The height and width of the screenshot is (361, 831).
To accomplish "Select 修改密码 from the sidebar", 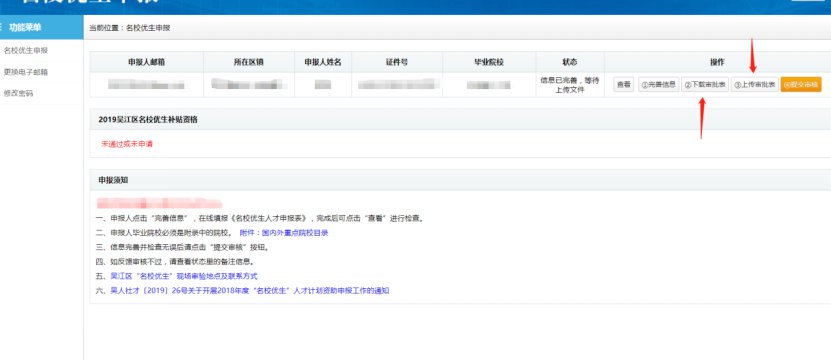I will (x=19, y=93).
